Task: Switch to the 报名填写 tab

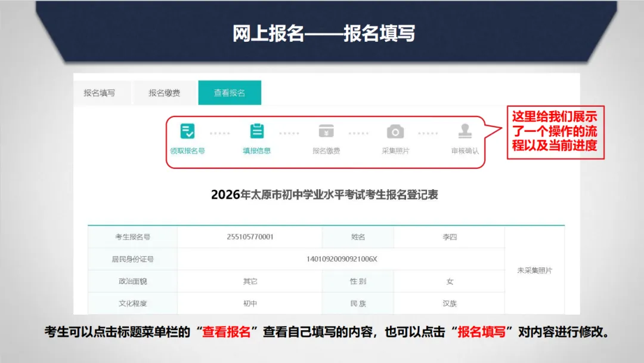Action: pos(100,93)
